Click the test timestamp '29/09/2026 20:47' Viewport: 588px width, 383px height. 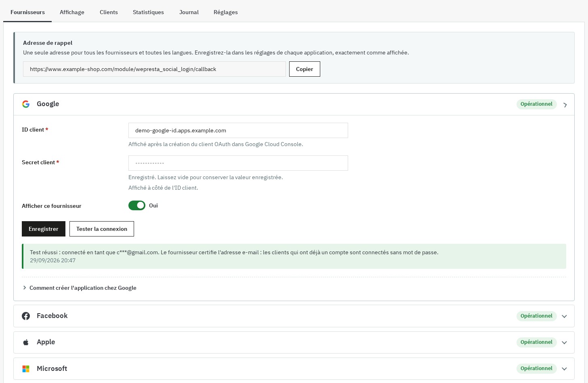(52, 260)
